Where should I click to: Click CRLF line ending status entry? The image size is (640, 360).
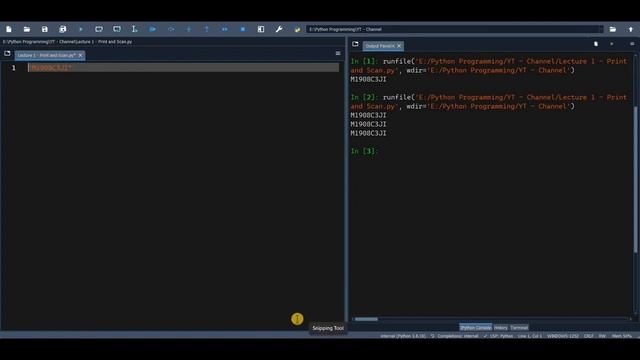pyautogui.click(x=589, y=336)
